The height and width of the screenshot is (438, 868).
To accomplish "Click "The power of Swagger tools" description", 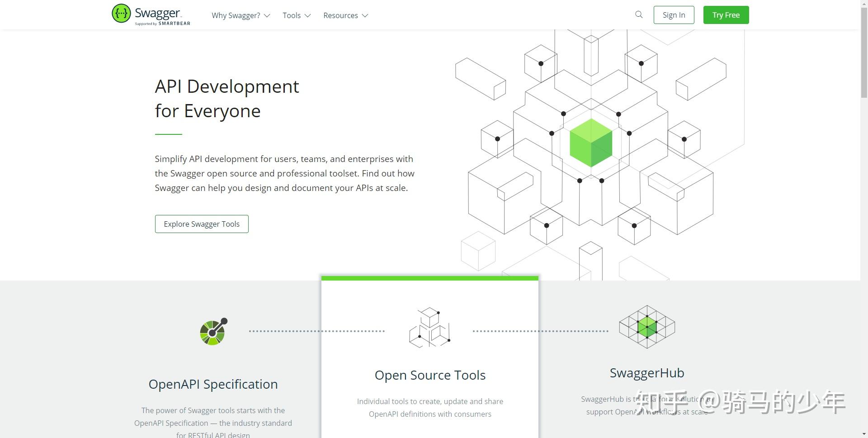I will coord(213,423).
